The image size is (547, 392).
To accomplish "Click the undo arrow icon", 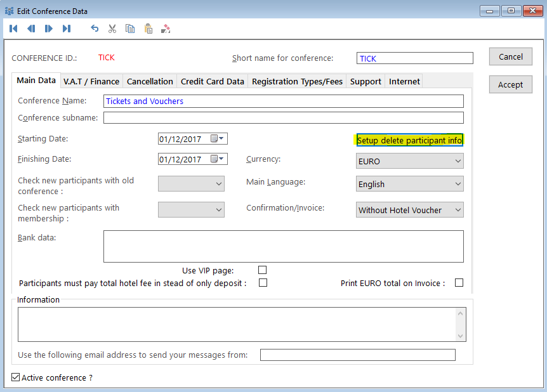I will coord(95,29).
